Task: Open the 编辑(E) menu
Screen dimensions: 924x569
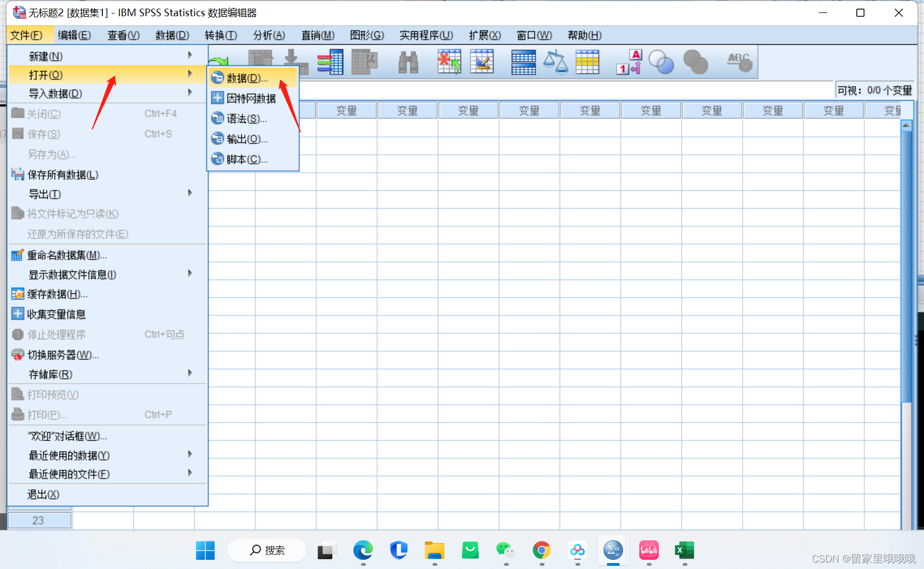Action: click(74, 35)
